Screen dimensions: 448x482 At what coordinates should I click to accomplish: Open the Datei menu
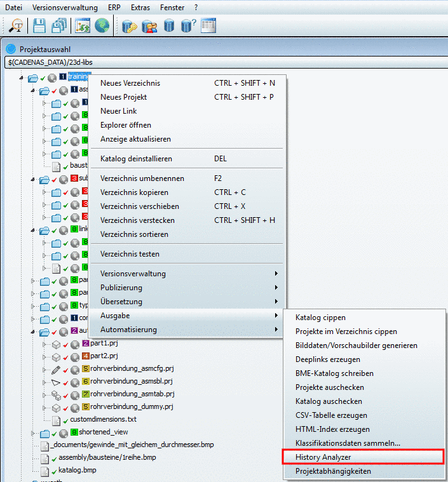pos(13,8)
